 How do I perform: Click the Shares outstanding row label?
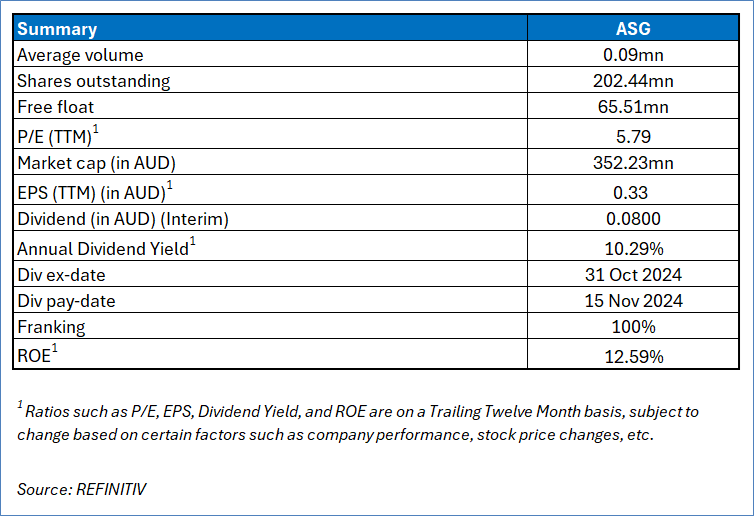click(x=94, y=81)
